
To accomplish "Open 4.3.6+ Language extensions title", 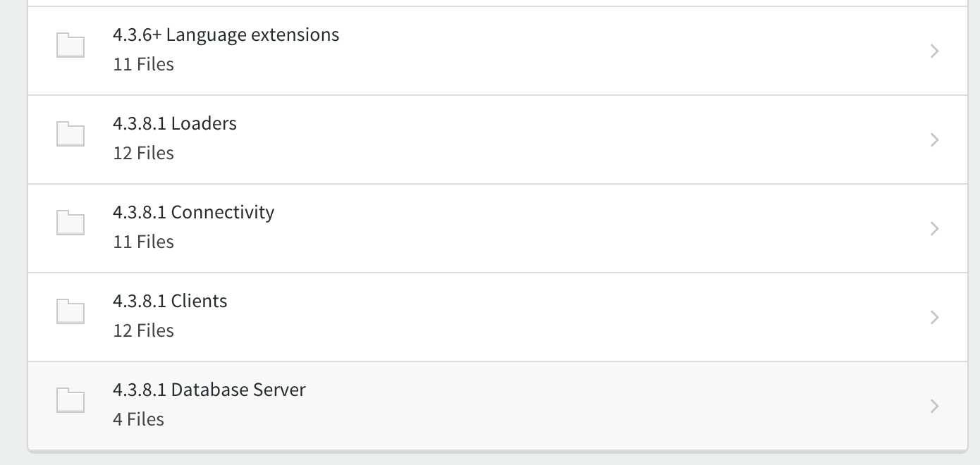I will pos(226,35).
